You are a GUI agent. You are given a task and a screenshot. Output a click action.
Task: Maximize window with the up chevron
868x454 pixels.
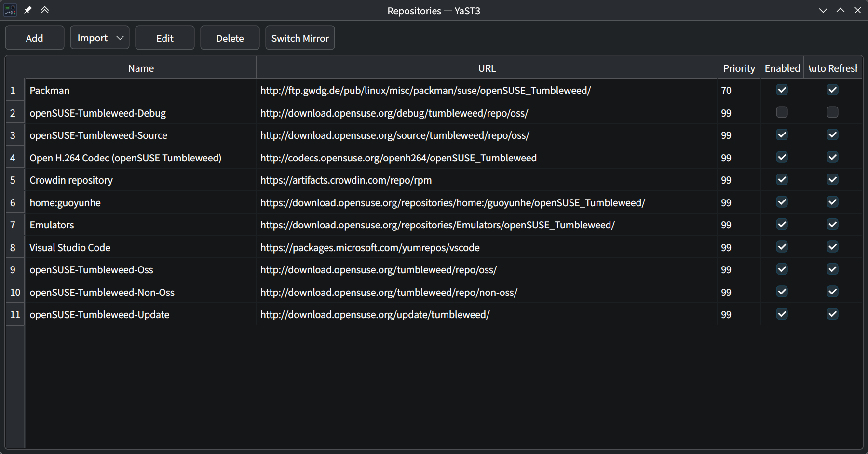(841, 10)
